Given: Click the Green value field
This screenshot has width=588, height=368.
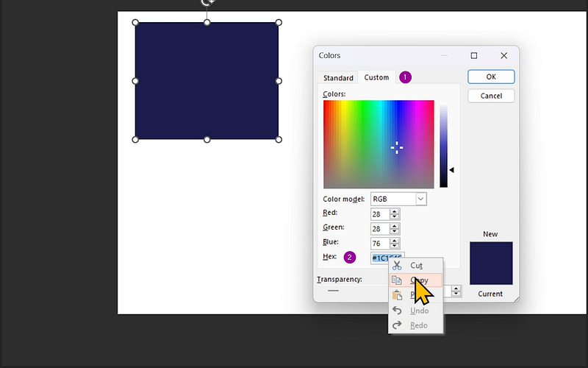Looking at the screenshot, I should (380, 229).
